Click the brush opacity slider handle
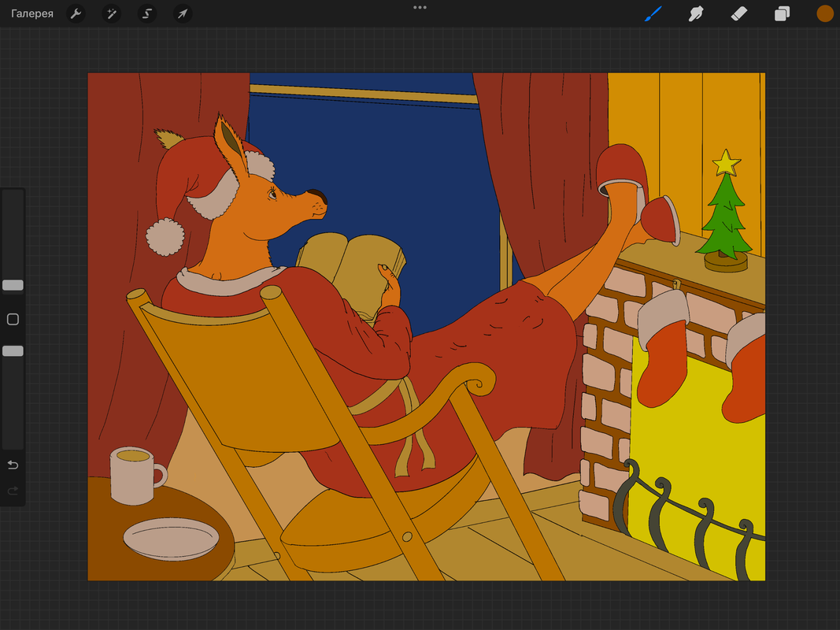840x630 pixels. tap(13, 351)
